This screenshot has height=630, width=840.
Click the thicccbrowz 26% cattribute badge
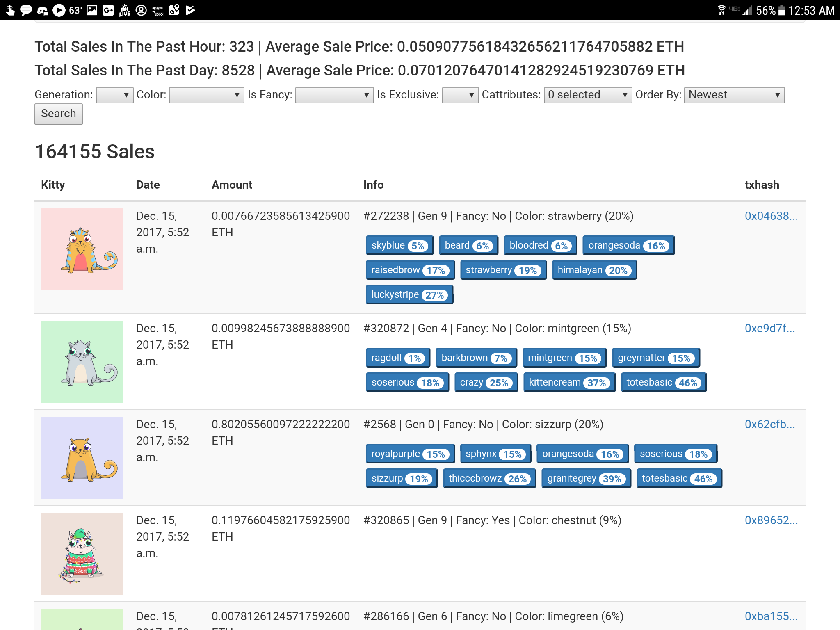click(489, 478)
